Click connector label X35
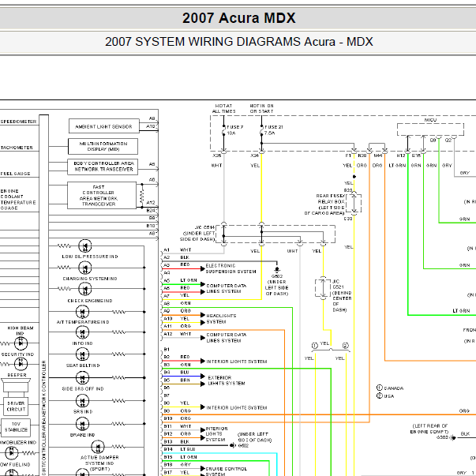This screenshot has height=476, width=476. [x=217, y=156]
